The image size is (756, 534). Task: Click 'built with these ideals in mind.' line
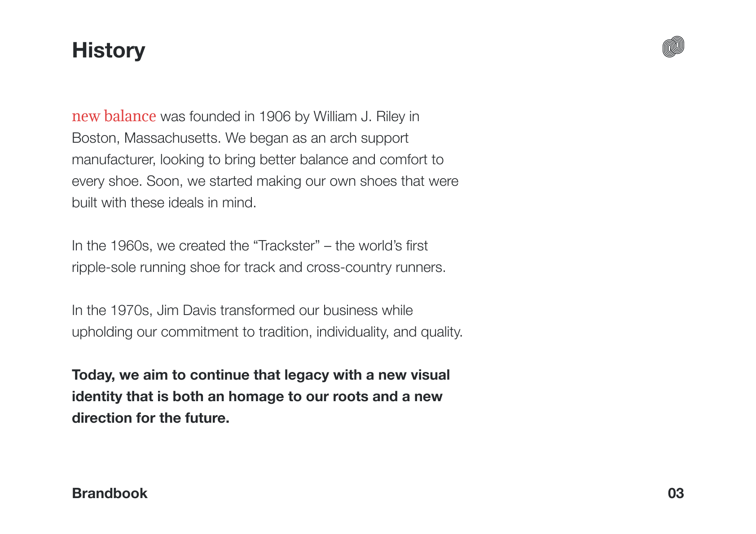click(164, 202)
